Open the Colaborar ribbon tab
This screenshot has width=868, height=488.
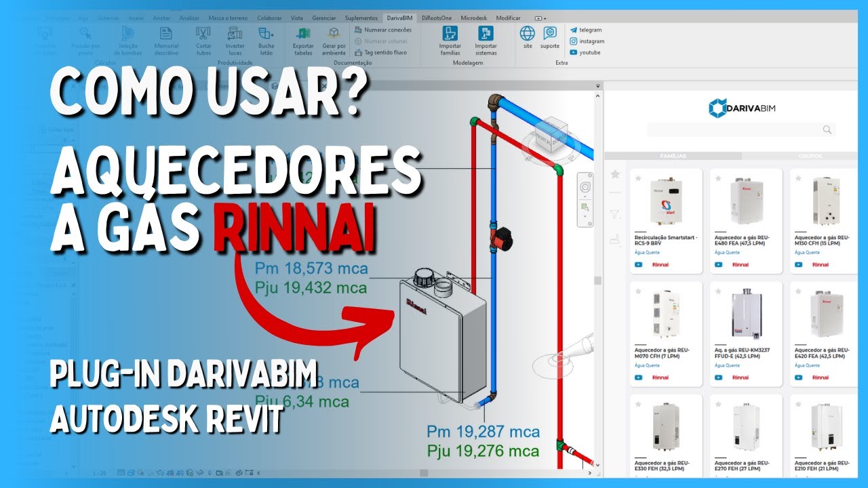[270, 17]
